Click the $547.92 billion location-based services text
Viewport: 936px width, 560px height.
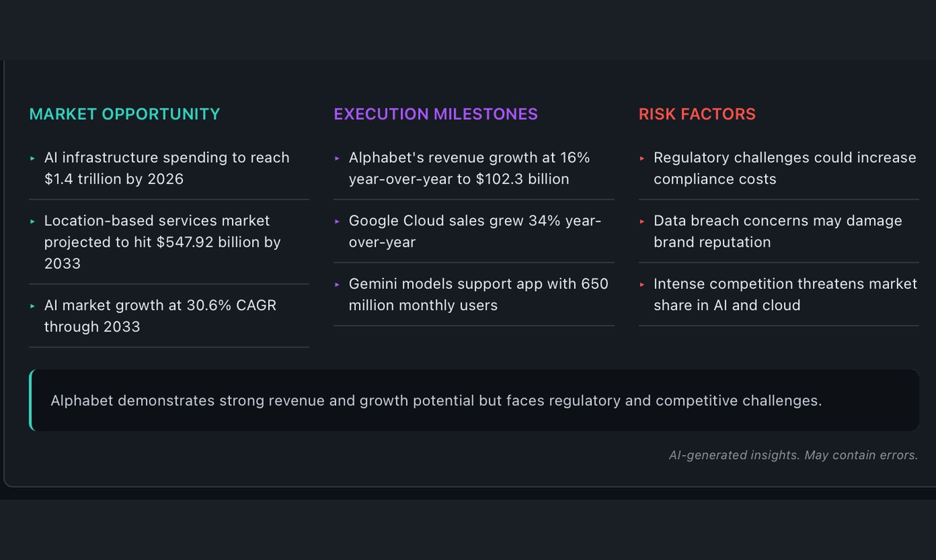point(162,242)
